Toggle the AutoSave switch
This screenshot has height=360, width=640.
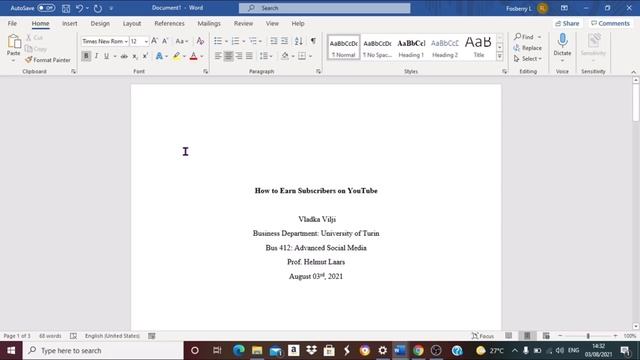[x=46, y=8]
